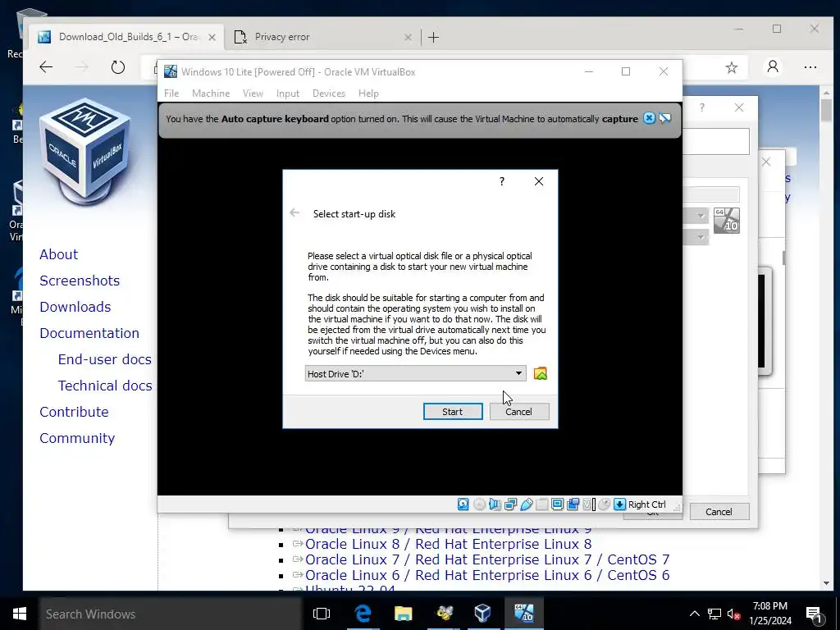This screenshot has height=630, width=840.
Task: Open the End-user docs link
Action: coord(105,359)
